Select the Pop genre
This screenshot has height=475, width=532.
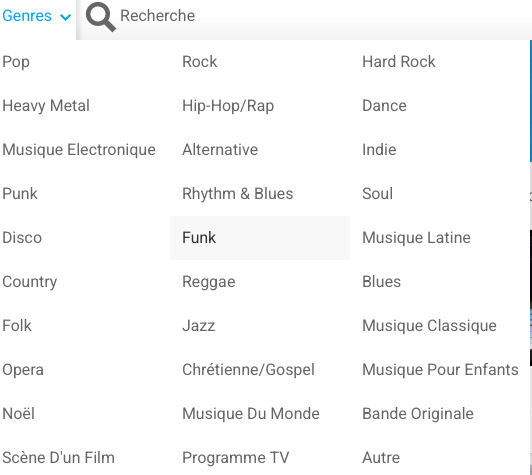click(x=16, y=62)
